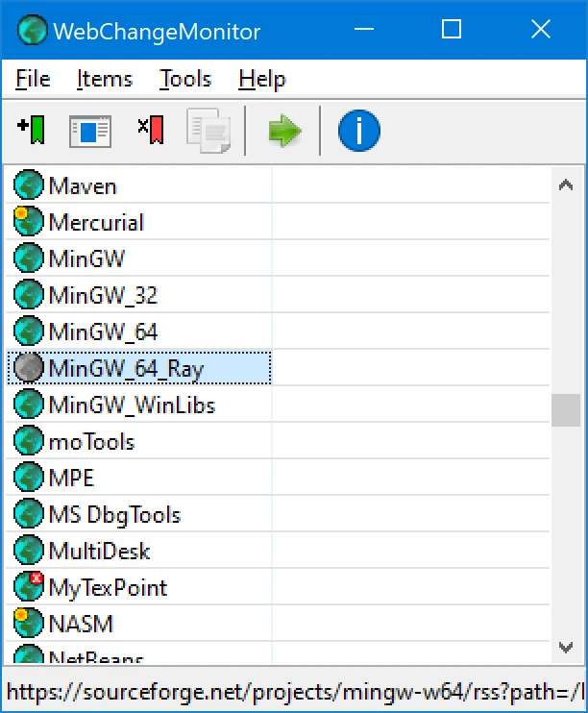The height and width of the screenshot is (713, 588).
Task: Click the gray globe icon for MinGW_64_Ray
Action: (x=28, y=367)
